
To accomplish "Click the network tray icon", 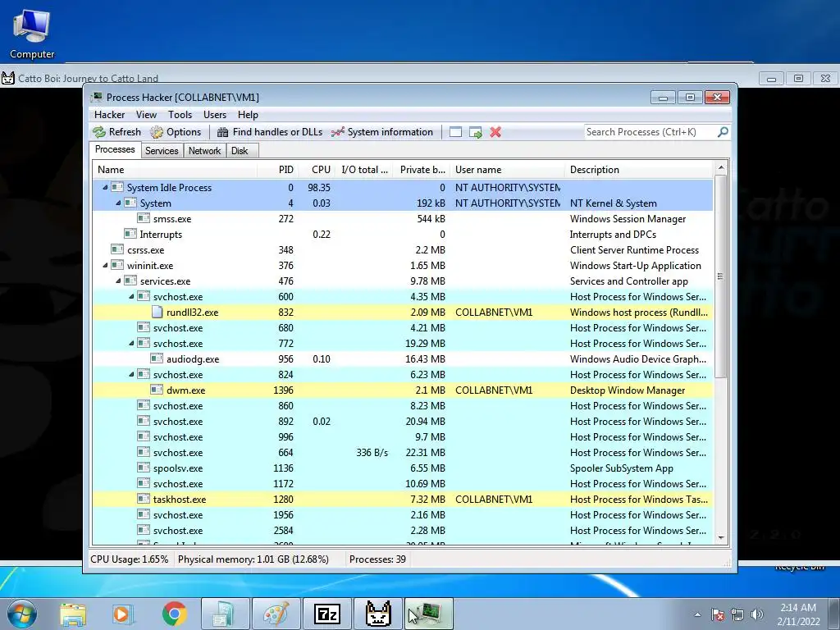I will point(737,614).
